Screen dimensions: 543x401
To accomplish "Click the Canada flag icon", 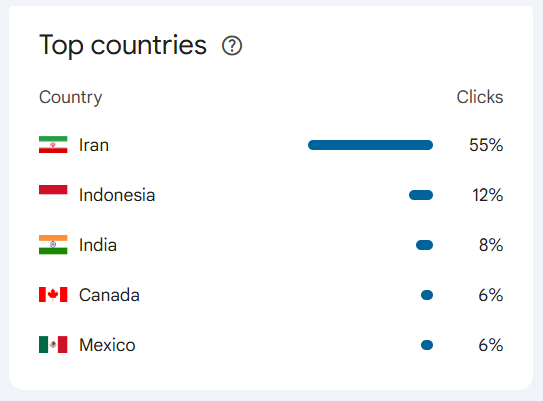I will point(53,295).
